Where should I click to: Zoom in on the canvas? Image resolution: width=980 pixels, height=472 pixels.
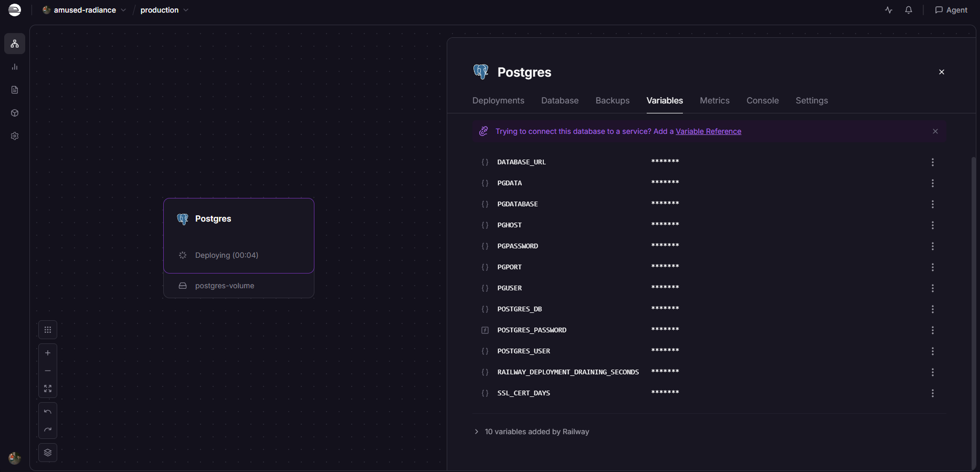(x=48, y=353)
